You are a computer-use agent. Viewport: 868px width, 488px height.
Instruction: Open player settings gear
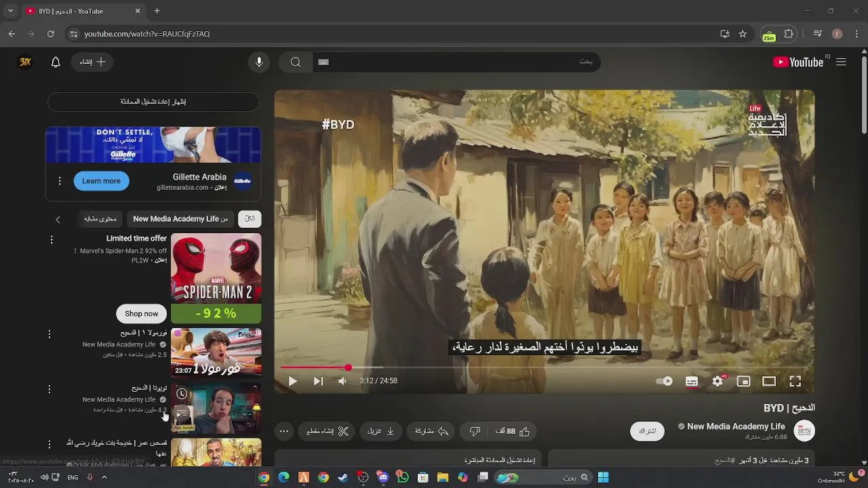click(x=717, y=382)
